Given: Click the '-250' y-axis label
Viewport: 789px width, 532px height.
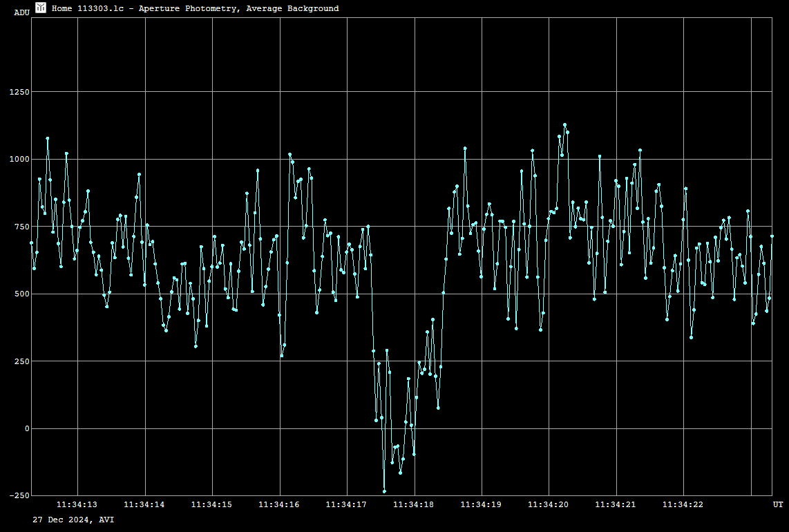Looking at the screenshot, I should coord(19,496).
